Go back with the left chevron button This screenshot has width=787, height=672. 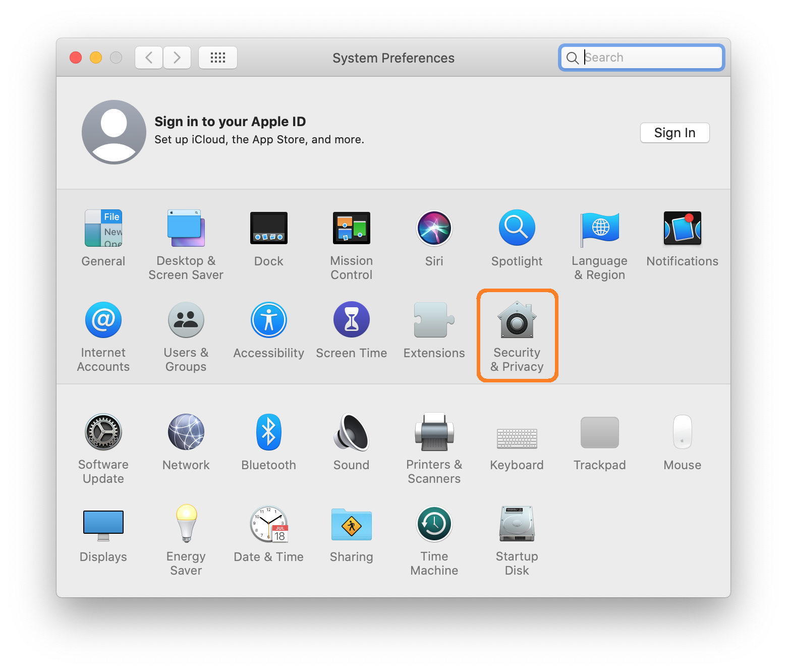pyautogui.click(x=149, y=58)
